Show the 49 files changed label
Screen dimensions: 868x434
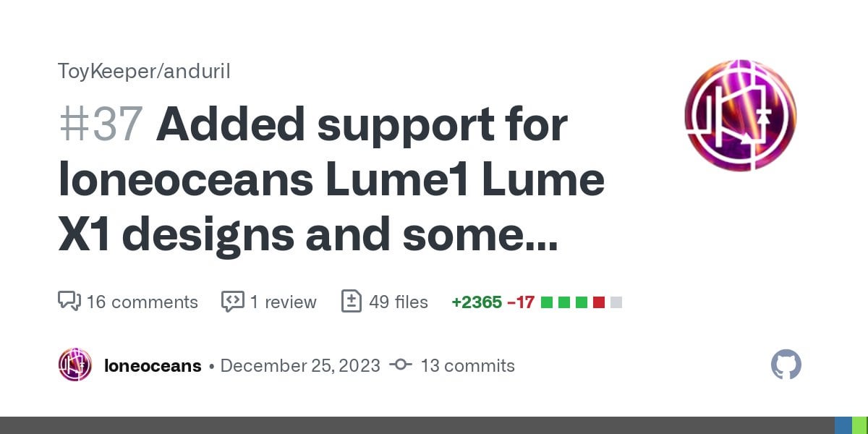[398, 302]
